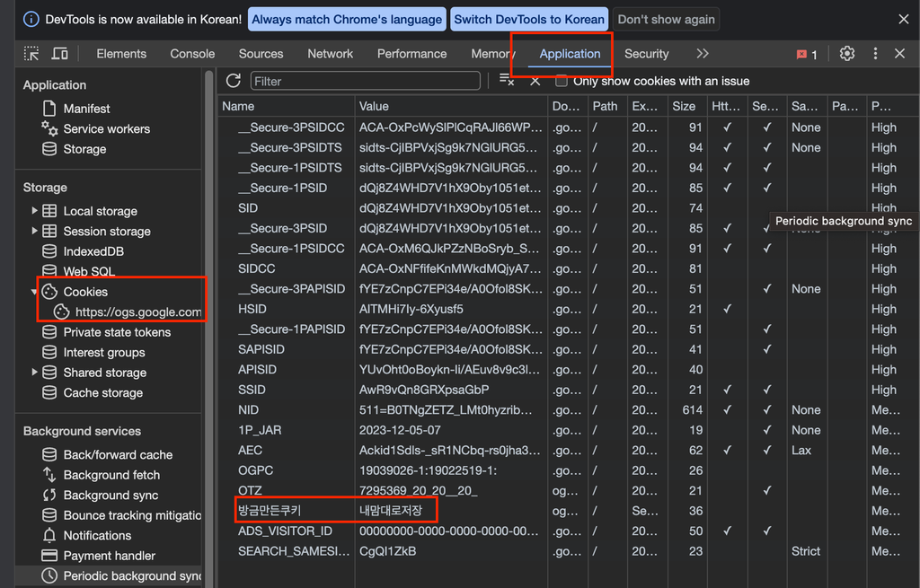
Task: Select the NID cookie row
Action: pos(568,409)
